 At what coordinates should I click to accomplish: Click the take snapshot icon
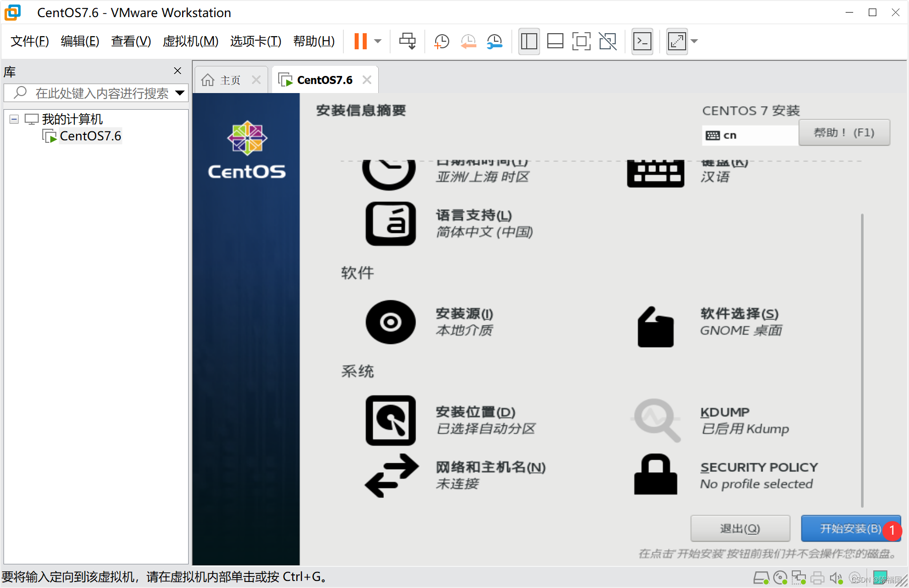click(x=441, y=41)
